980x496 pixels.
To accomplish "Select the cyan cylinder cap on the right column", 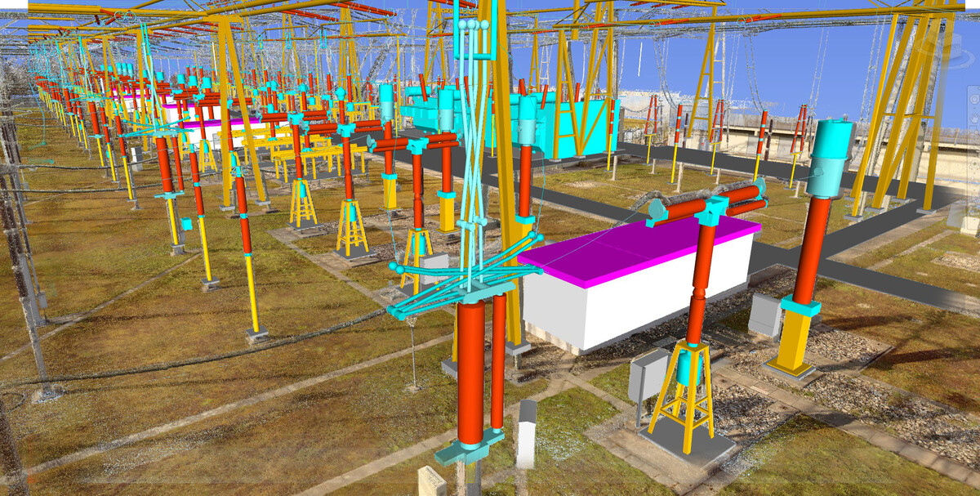I will (833, 157).
